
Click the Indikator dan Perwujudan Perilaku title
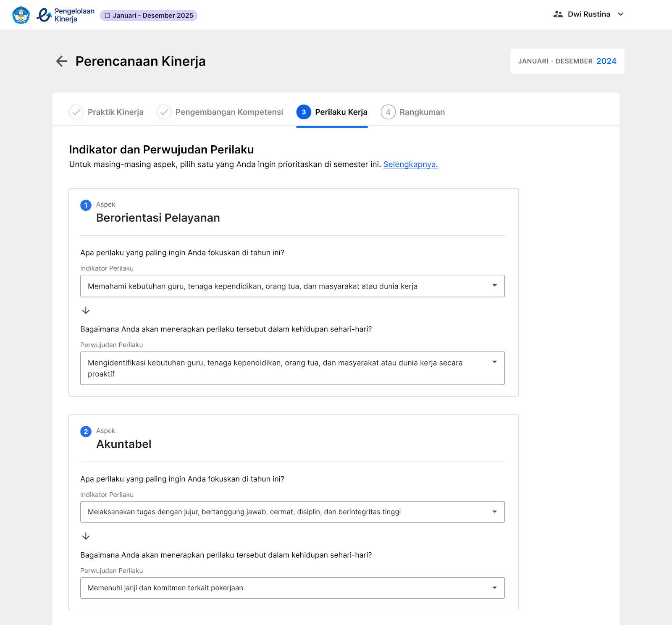pyautogui.click(x=161, y=150)
